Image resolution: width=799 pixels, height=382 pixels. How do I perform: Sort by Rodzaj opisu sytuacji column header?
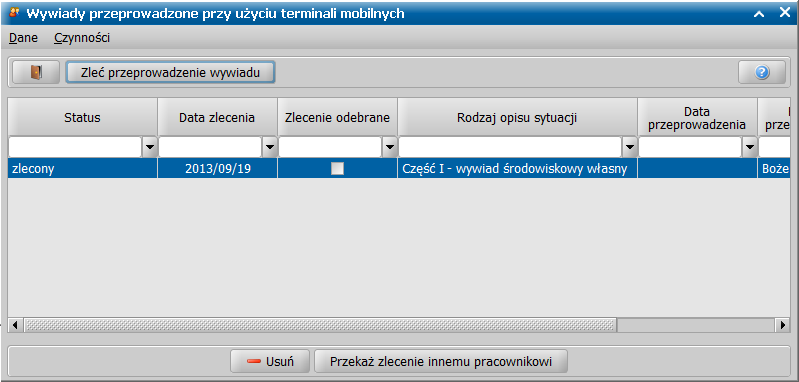[x=518, y=118]
